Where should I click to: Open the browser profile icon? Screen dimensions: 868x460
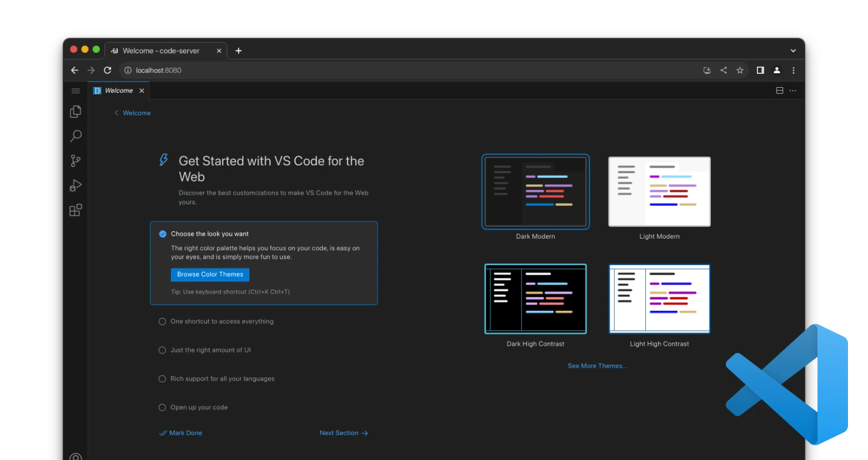tap(777, 70)
